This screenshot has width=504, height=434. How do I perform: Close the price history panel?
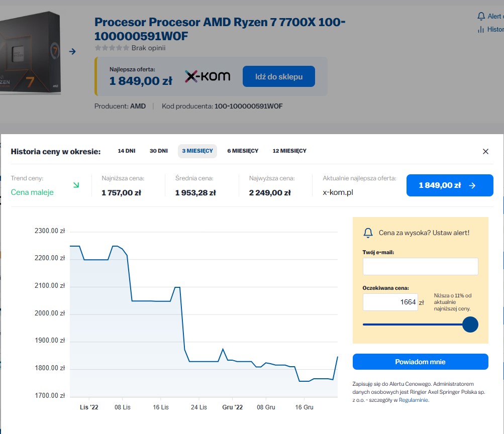485,151
